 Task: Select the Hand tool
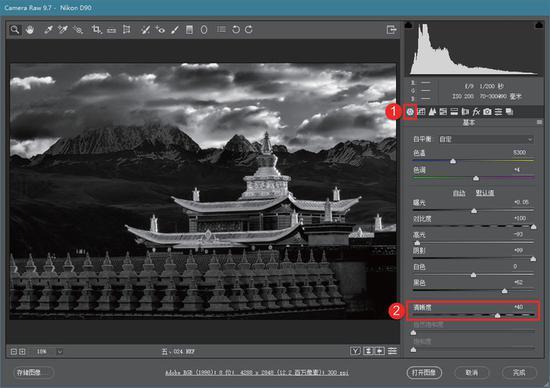[30, 29]
